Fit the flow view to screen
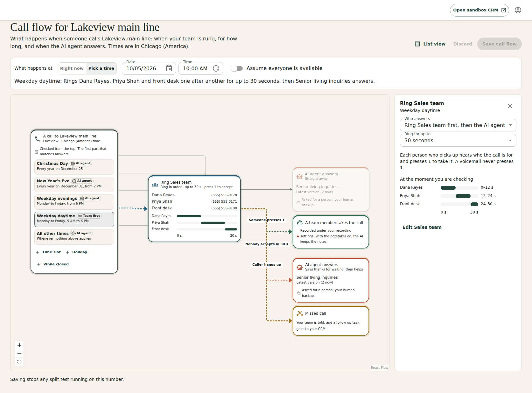Screen dimensions: 532x393 (19, 362)
